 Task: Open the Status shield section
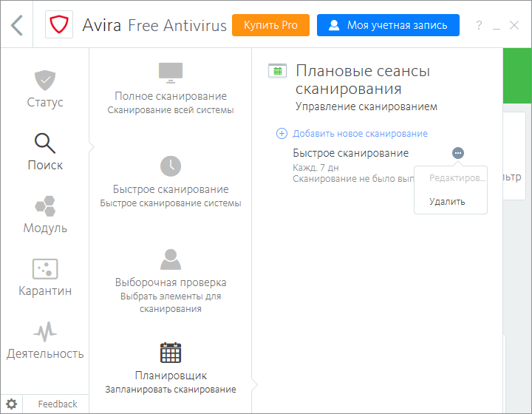[x=45, y=89]
